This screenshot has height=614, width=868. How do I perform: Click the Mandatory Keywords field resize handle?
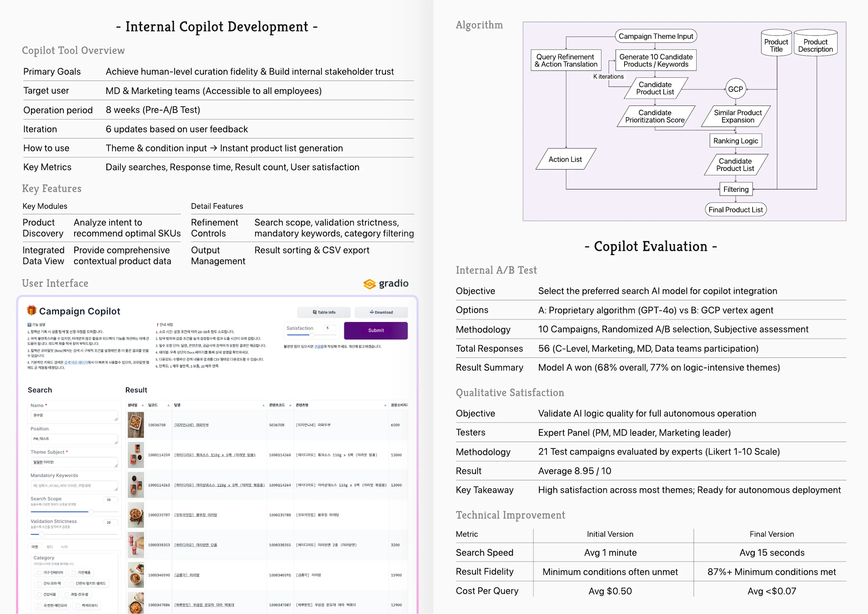116,489
